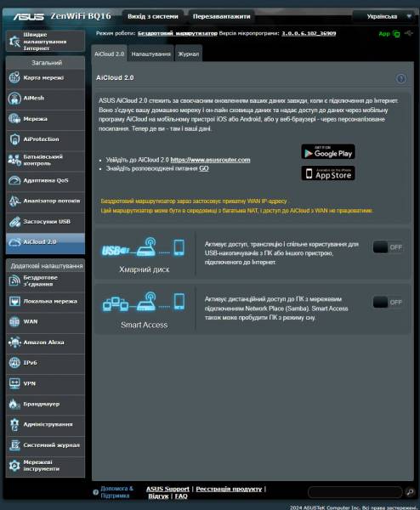This screenshot has width=420, height=510.
Task: Open the Wireless (Бездротове з'єднання) icon
Action: pyautogui.click(x=14, y=280)
